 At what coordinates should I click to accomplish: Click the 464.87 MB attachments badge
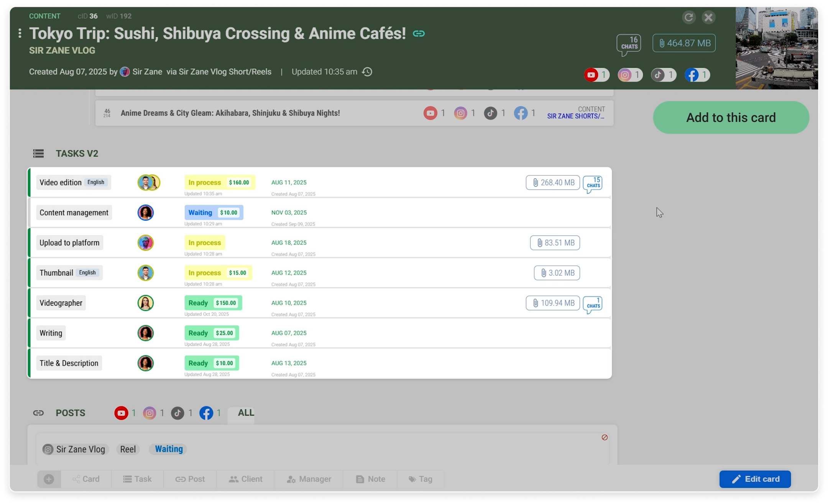point(684,43)
